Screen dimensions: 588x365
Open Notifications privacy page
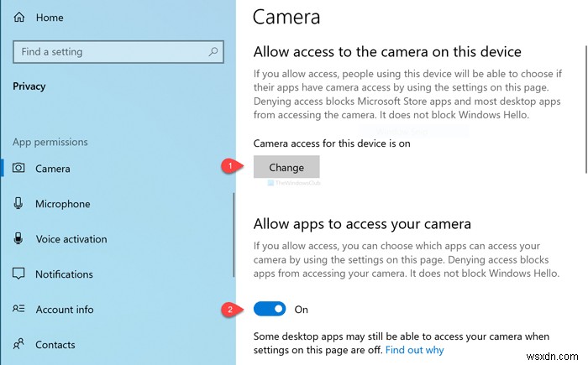(64, 274)
